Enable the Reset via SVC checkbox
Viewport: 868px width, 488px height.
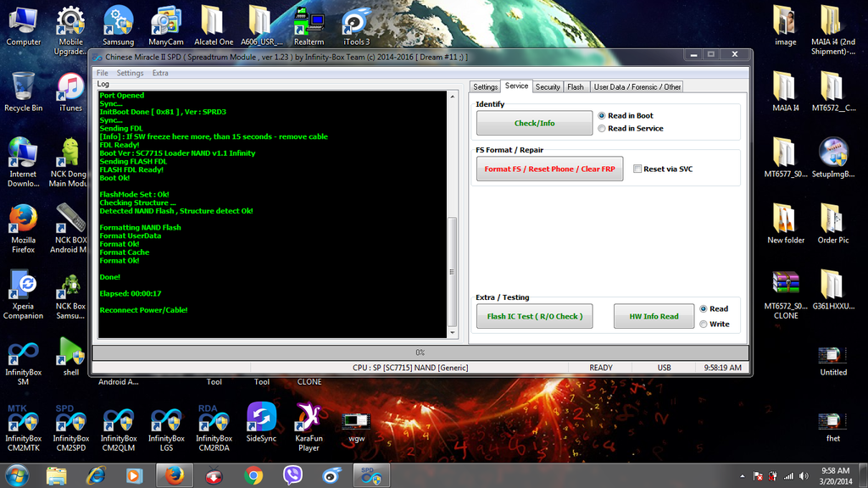coord(637,169)
